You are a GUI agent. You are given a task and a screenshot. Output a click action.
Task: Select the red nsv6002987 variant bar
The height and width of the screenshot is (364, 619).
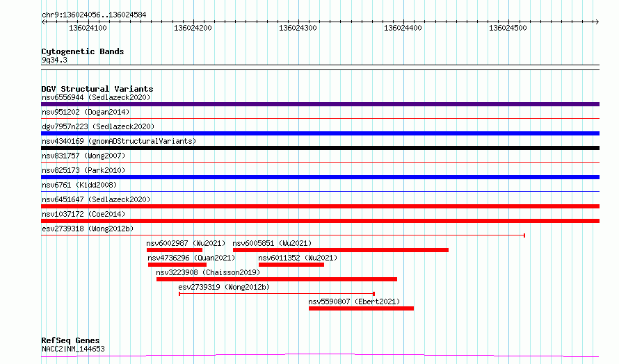point(175,250)
